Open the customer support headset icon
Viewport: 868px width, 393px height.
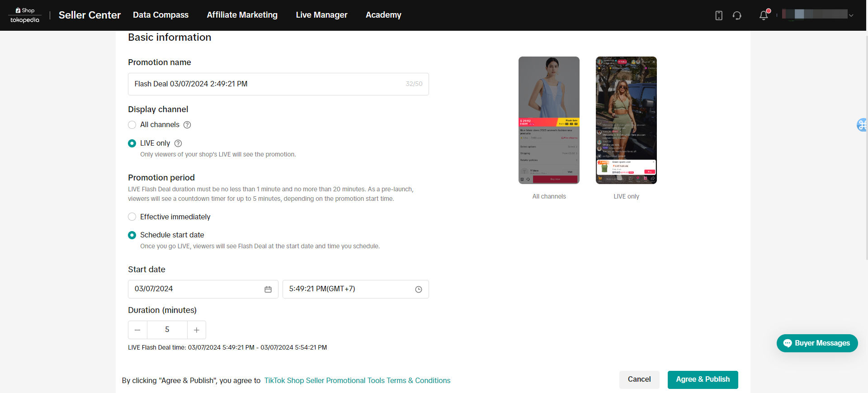[x=737, y=15]
